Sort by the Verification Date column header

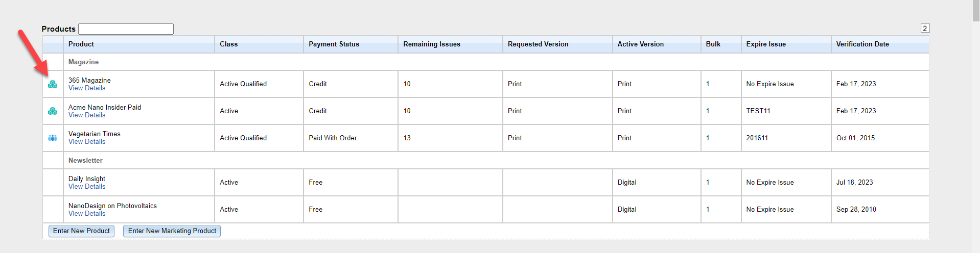click(862, 44)
